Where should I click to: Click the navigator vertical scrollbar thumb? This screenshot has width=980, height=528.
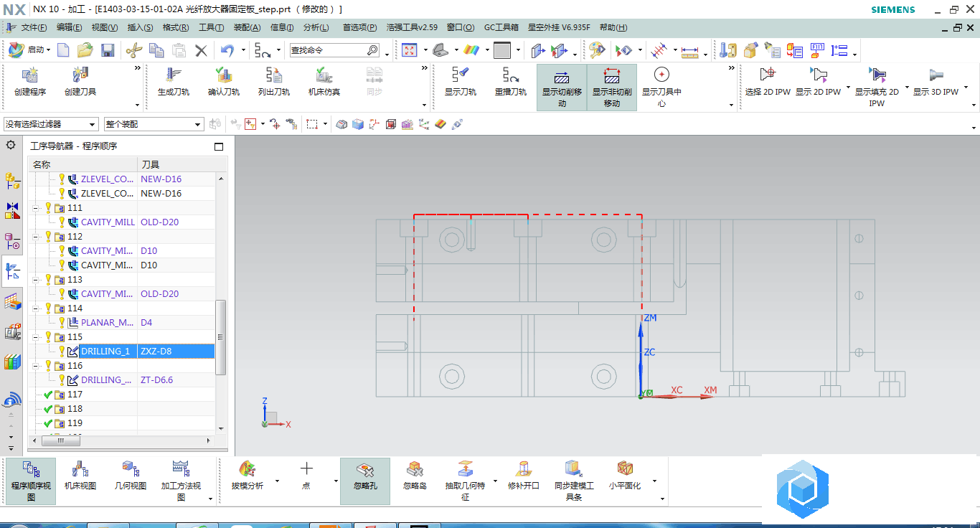[221, 337]
